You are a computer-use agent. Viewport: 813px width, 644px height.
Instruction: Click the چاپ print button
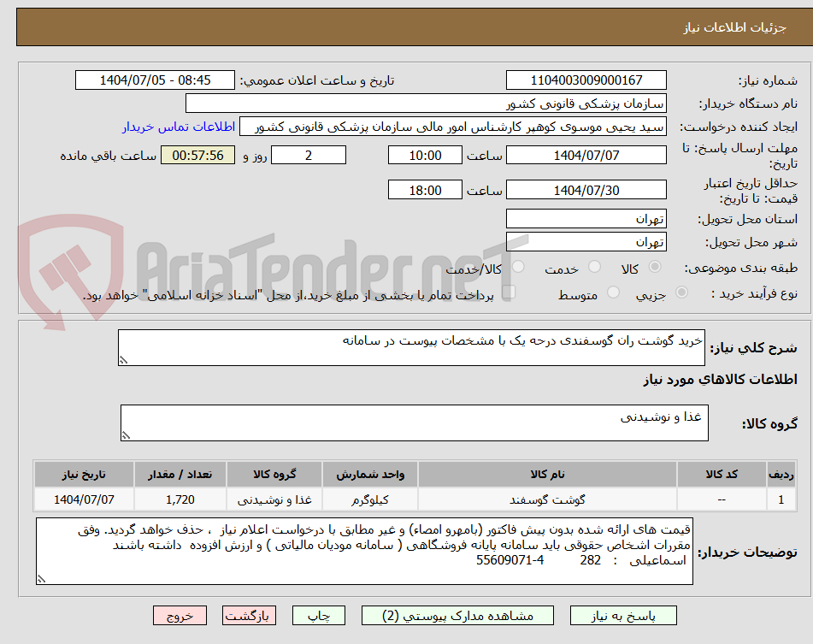click(319, 616)
